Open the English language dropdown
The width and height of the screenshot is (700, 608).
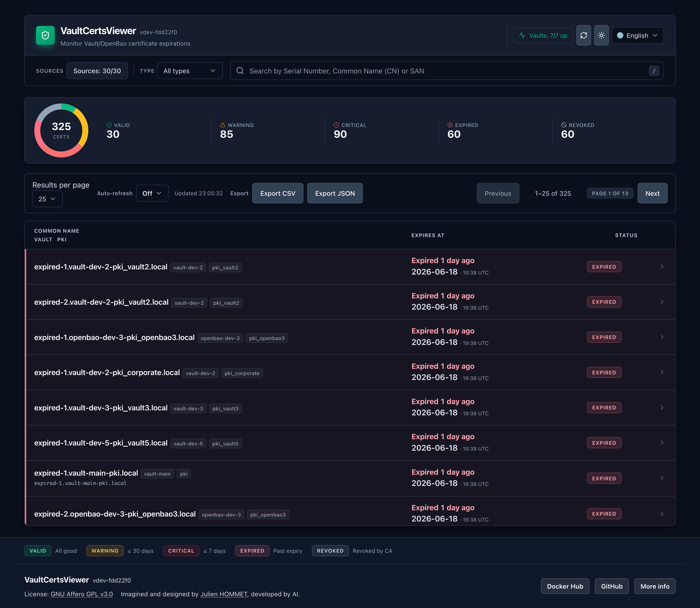[638, 35]
